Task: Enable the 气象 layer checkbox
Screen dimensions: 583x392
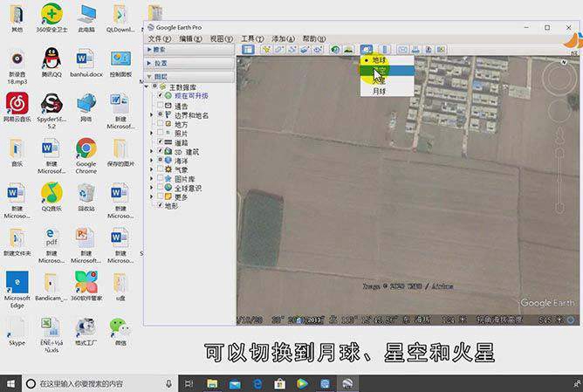Action: (161, 168)
